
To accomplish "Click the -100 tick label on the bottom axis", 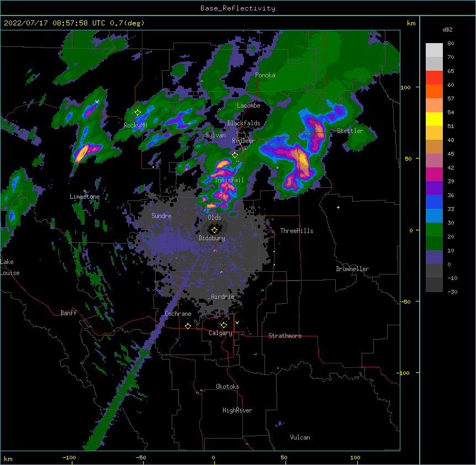I will (x=69, y=457).
